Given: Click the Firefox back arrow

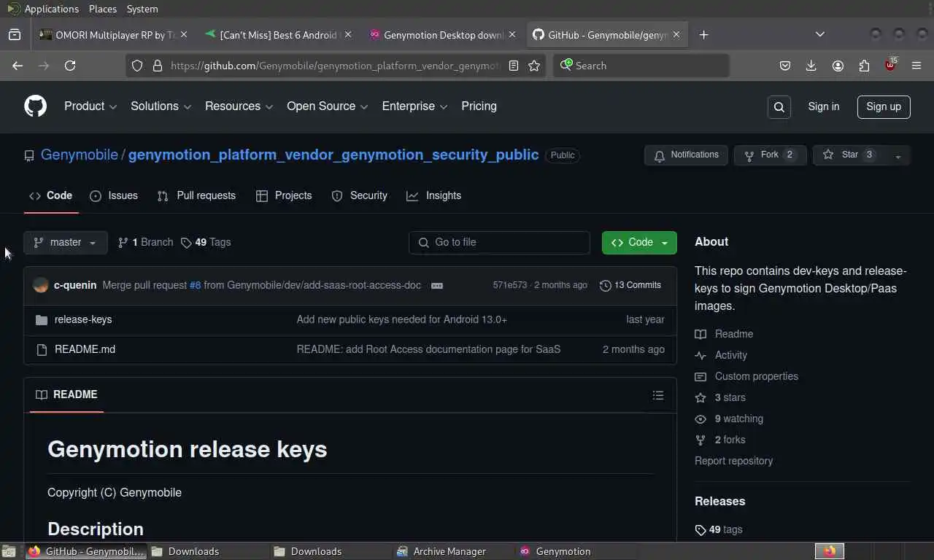Looking at the screenshot, I should click(18, 66).
